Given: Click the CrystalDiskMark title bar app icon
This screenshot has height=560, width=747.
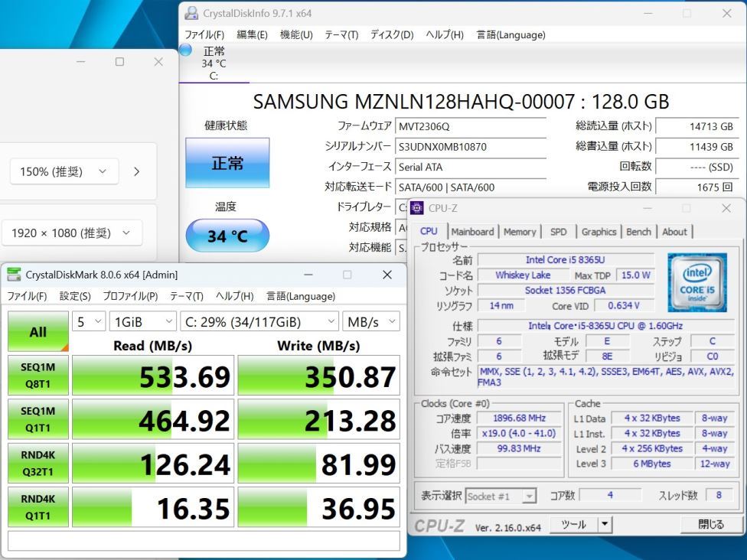Looking at the screenshot, I should [14, 275].
